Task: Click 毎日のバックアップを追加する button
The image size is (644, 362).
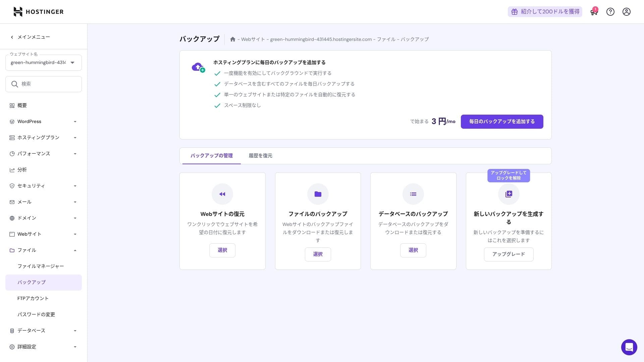Action: pyautogui.click(x=502, y=122)
